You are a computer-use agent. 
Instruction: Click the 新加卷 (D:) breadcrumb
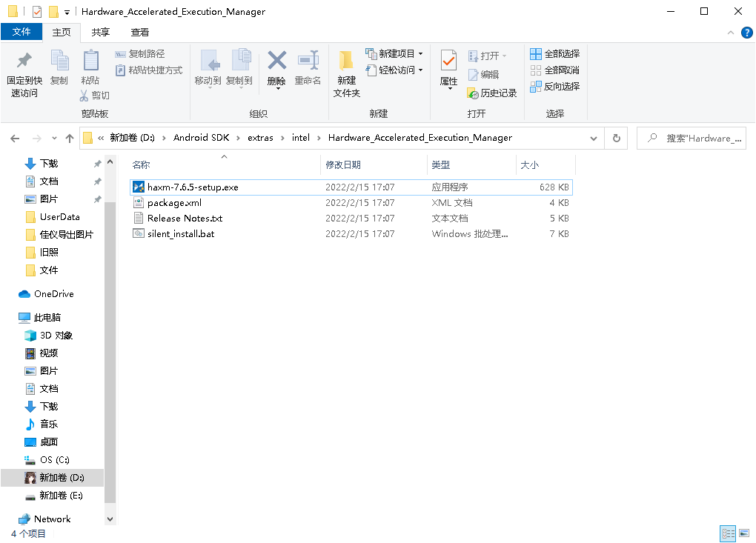pyautogui.click(x=132, y=138)
